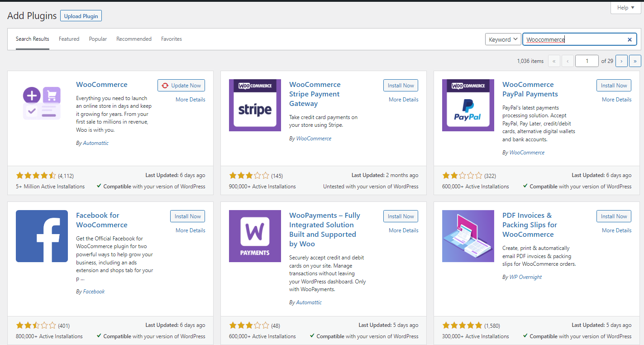644x345 pixels.
Task: Click the Stripe Payment Gateway plugin icon
Action: tap(255, 105)
